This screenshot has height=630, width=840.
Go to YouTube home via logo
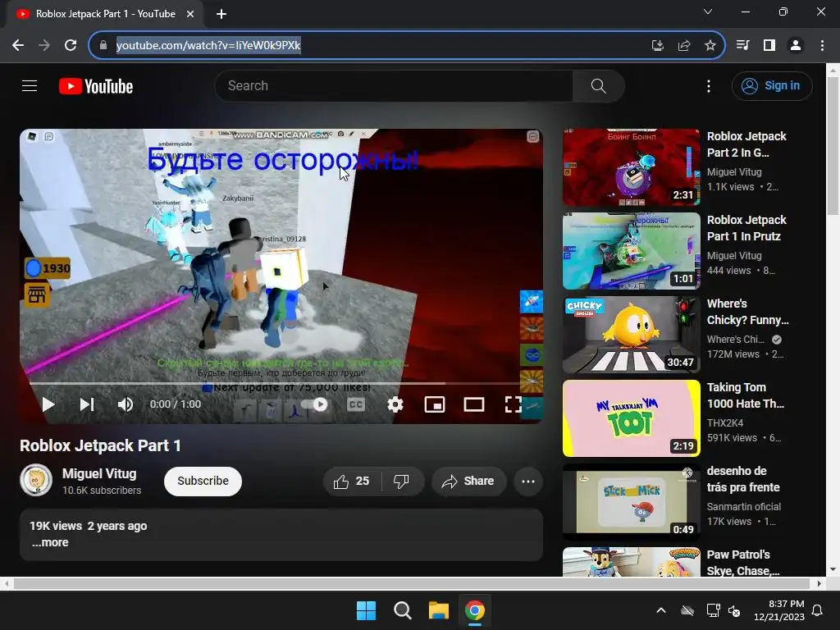[x=96, y=86]
